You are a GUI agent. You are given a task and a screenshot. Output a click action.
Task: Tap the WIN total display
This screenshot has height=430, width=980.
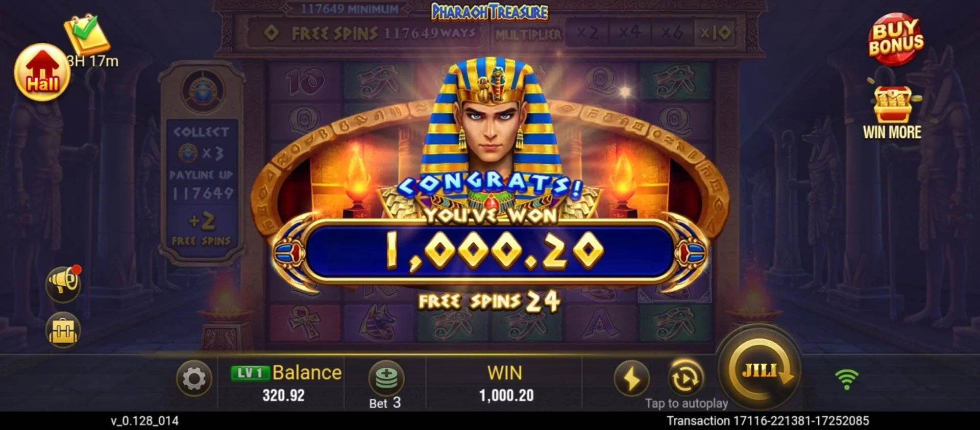(x=505, y=384)
